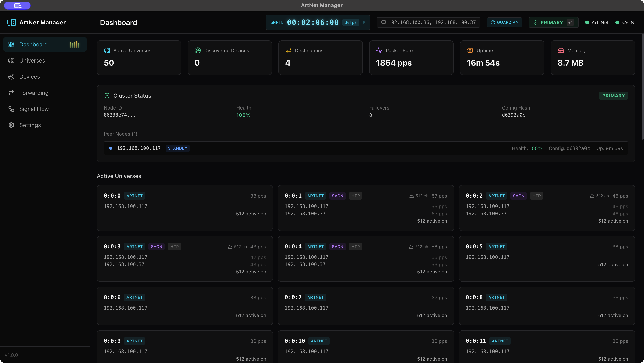Click the Discovered Devices radar icon
Viewport: 644px width, 363px height.
pyautogui.click(x=198, y=50)
